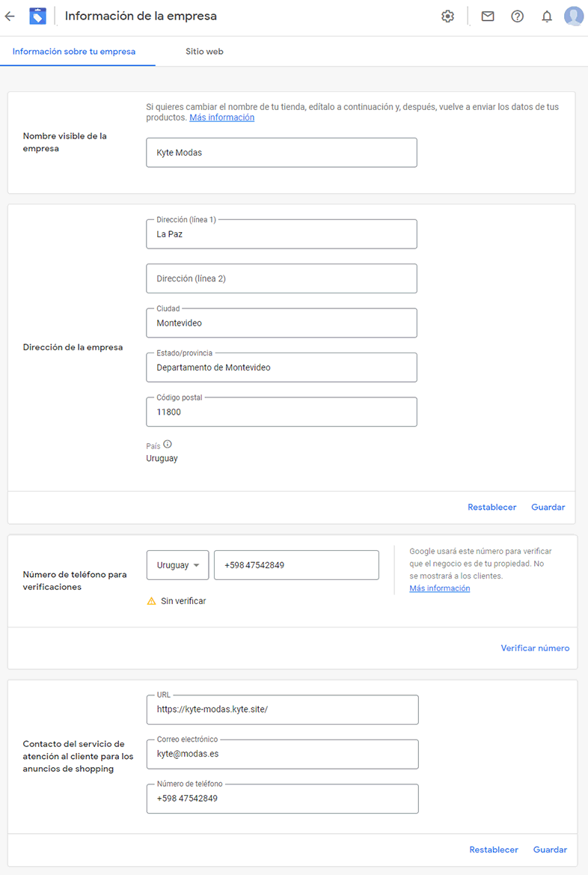Click the Sin verificar warning icon
This screenshot has height=875, width=588.
tap(151, 601)
